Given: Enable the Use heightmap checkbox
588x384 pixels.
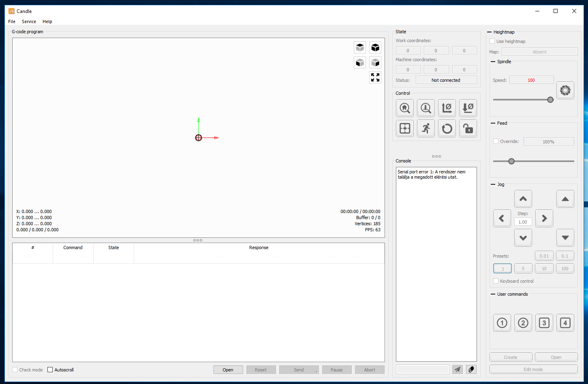Looking at the screenshot, I should 492,41.
